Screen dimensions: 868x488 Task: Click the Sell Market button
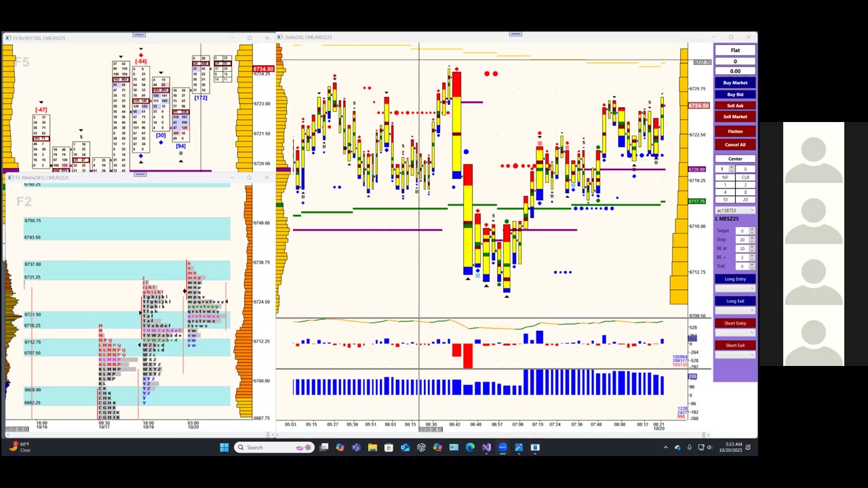point(735,117)
